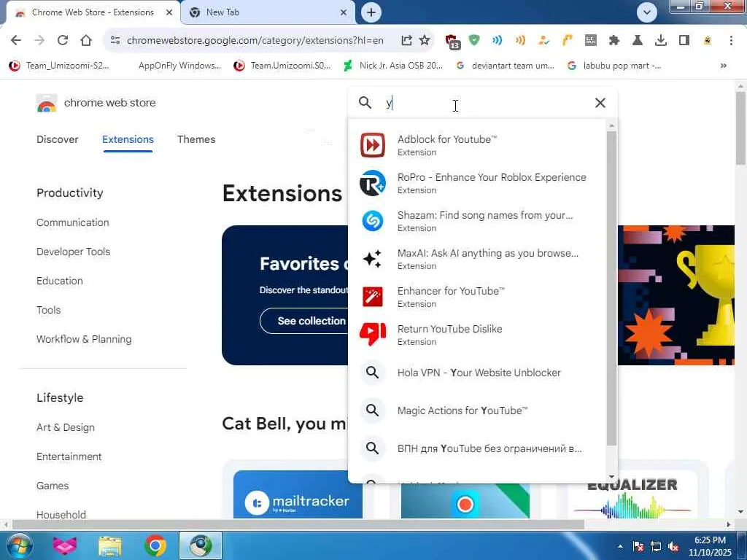This screenshot has width=747, height=560.
Task: Reload the current page
Action: 63,41
